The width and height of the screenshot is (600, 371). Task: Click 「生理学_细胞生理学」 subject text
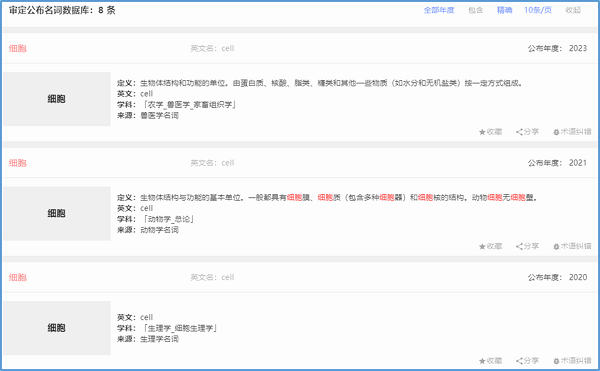coord(179,328)
